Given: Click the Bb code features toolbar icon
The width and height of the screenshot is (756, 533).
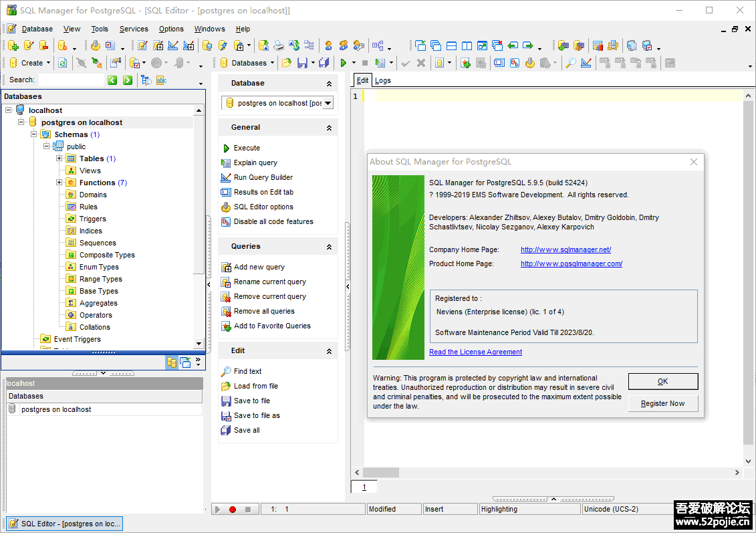Looking at the screenshot, I should [515, 63].
